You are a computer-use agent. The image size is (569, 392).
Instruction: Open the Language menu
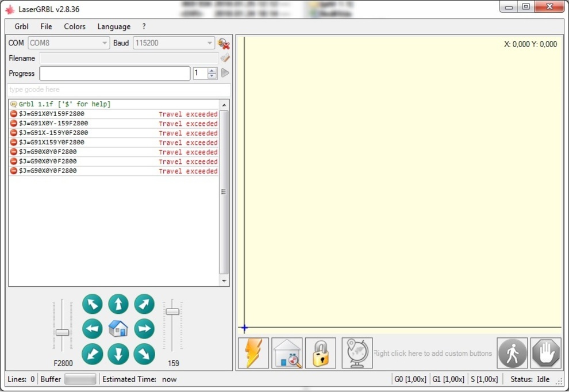click(114, 26)
